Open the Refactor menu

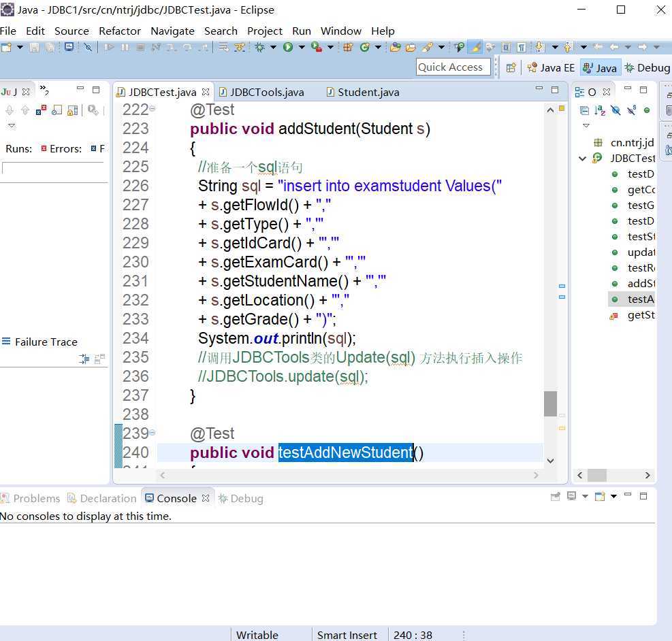[120, 31]
